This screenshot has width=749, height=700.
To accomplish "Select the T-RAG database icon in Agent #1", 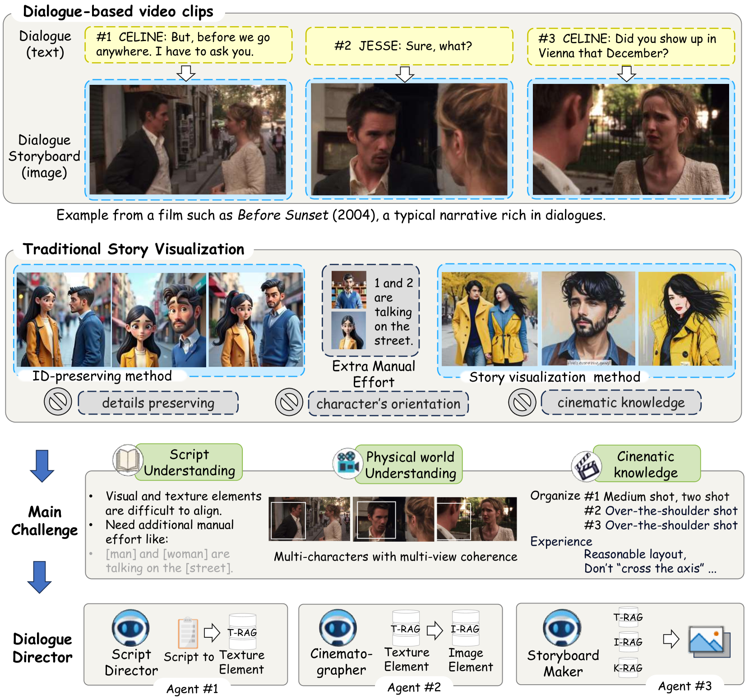I will [x=242, y=631].
